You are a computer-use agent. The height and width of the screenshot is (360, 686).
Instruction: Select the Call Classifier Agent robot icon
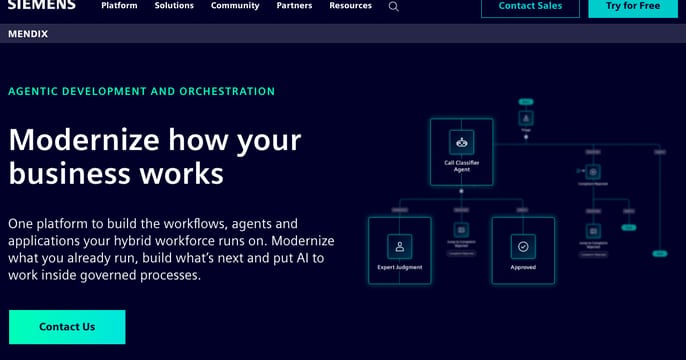(462, 142)
